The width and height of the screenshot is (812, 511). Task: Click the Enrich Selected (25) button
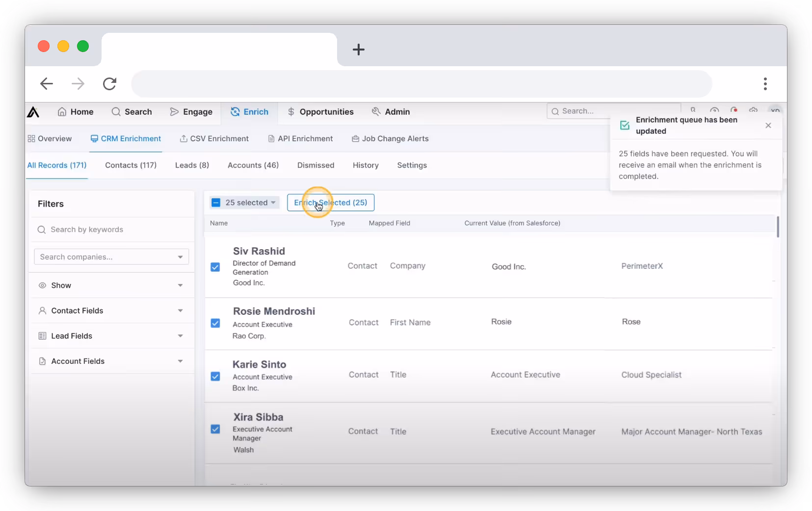click(330, 203)
